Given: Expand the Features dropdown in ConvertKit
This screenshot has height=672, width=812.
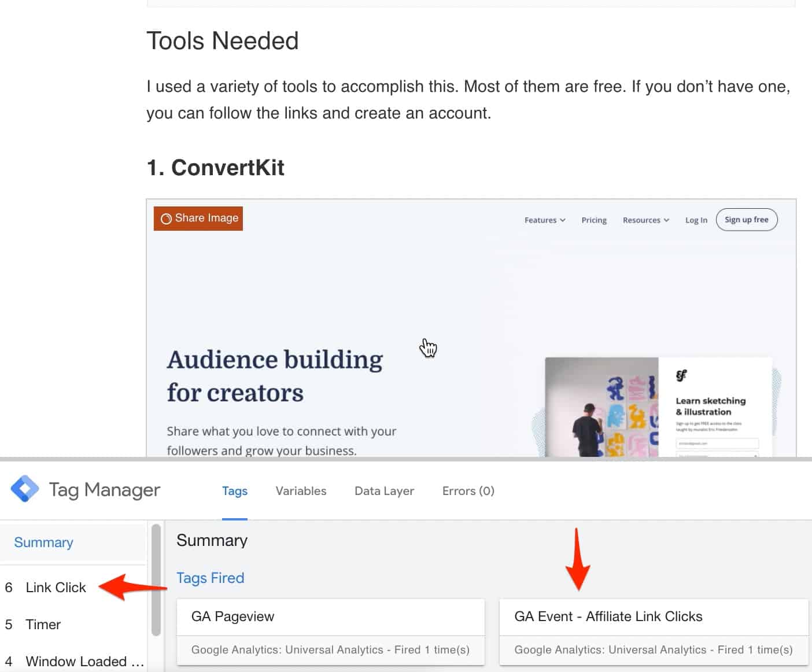Looking at the screenshot, I should [545, 220].
